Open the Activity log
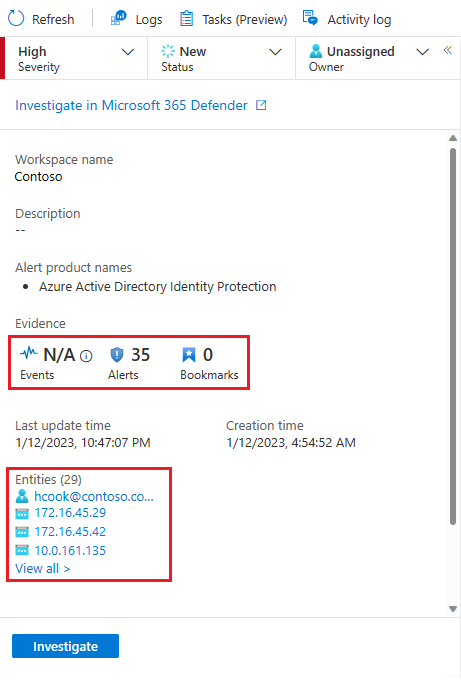The image size is (461, 681). point(347,19)
